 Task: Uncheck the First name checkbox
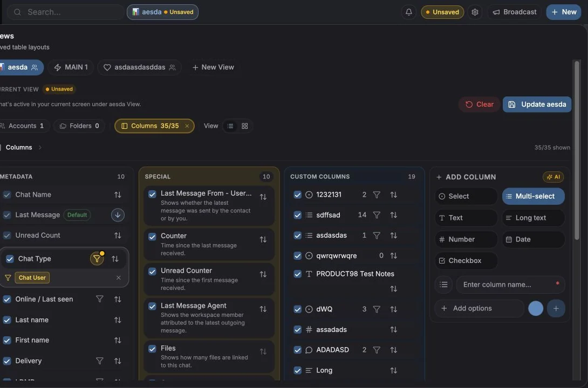click(x=7, y=340)
